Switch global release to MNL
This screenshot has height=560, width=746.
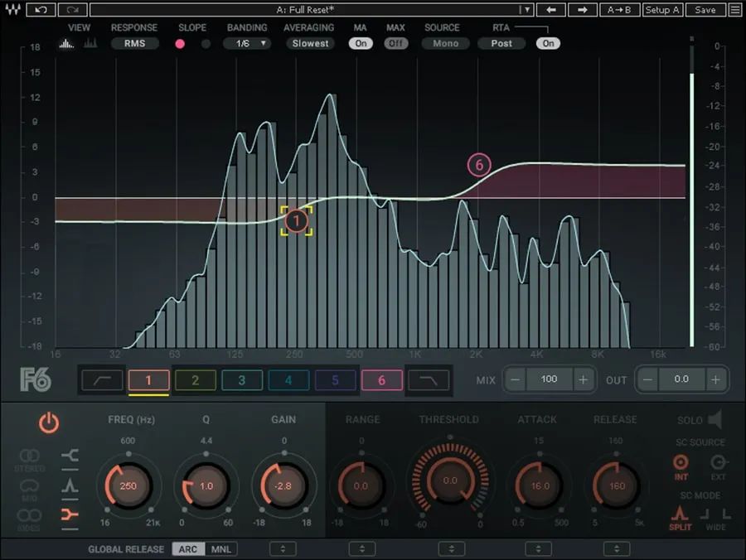click(220, 549)
